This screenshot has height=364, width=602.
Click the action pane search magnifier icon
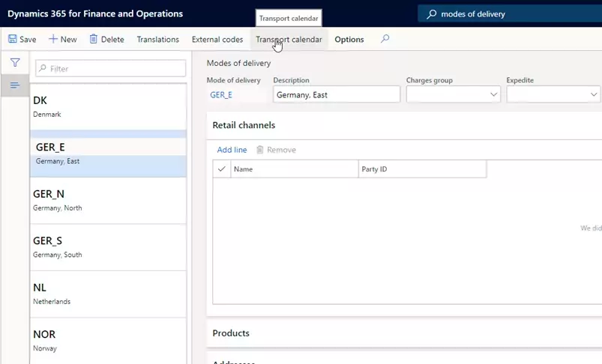pos(385,39)
